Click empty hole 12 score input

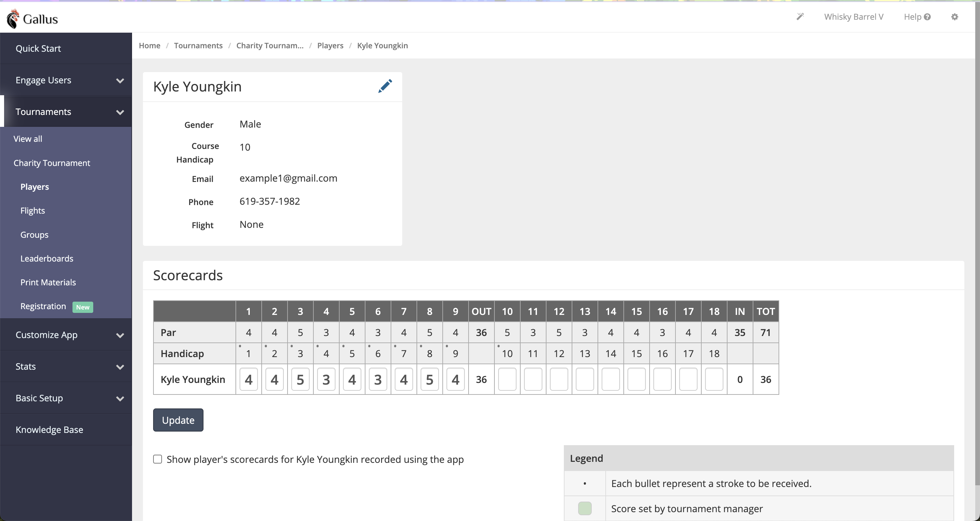pos(559,379)
